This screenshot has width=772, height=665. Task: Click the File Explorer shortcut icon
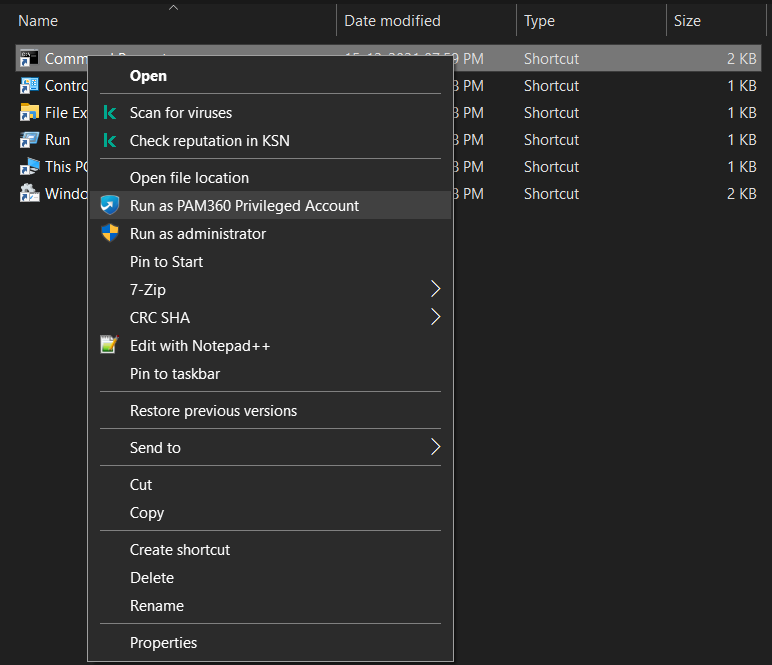[x=29, y=113]
